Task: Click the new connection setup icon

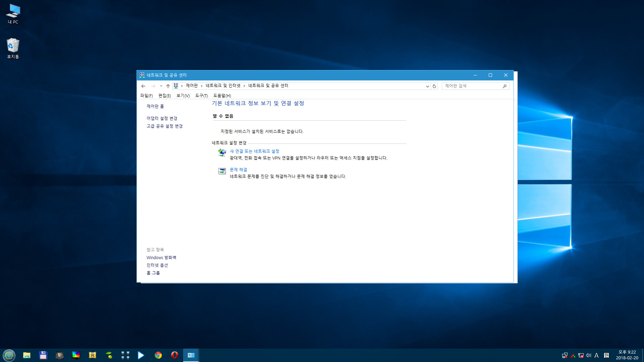Action: pos(222,153)
